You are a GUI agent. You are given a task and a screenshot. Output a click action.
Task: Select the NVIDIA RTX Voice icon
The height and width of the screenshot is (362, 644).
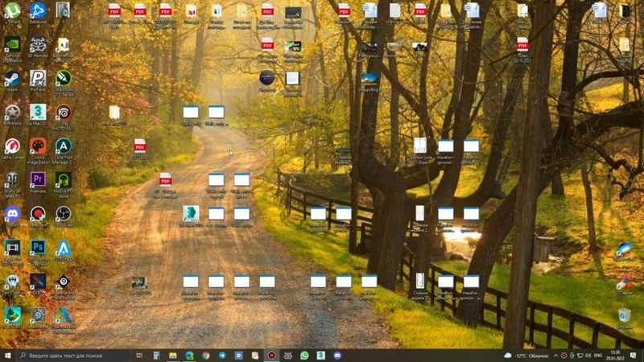[x=64, y=185]
